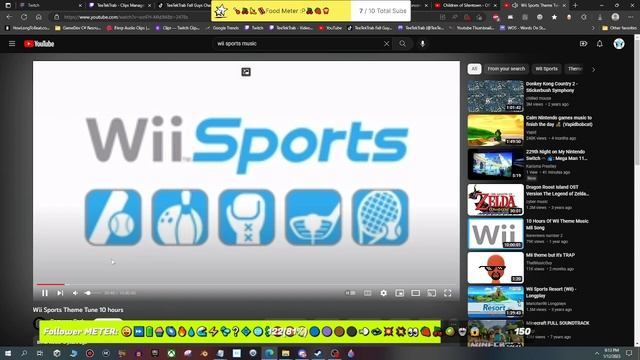Click the image icon above the Wii Sports logo
This screenshot has height=360, width=640.
pos(246,72)
